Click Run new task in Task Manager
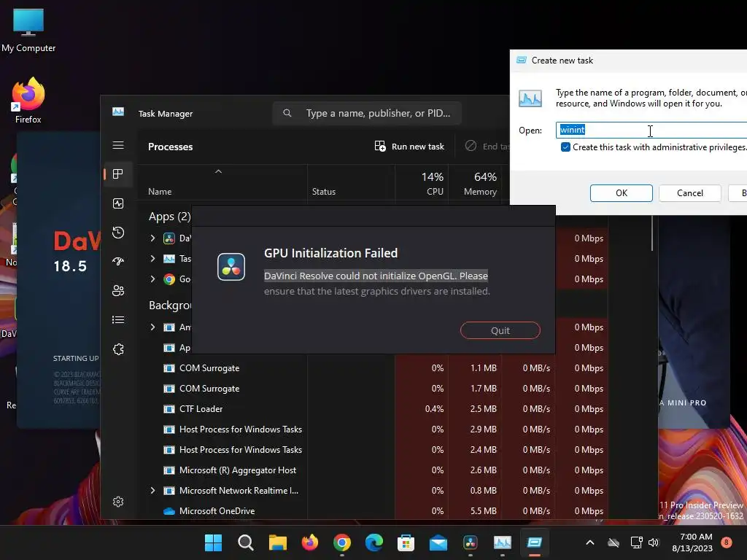This screenshot has width=747, height=560. pyautogui.click(x=409, y=146)
